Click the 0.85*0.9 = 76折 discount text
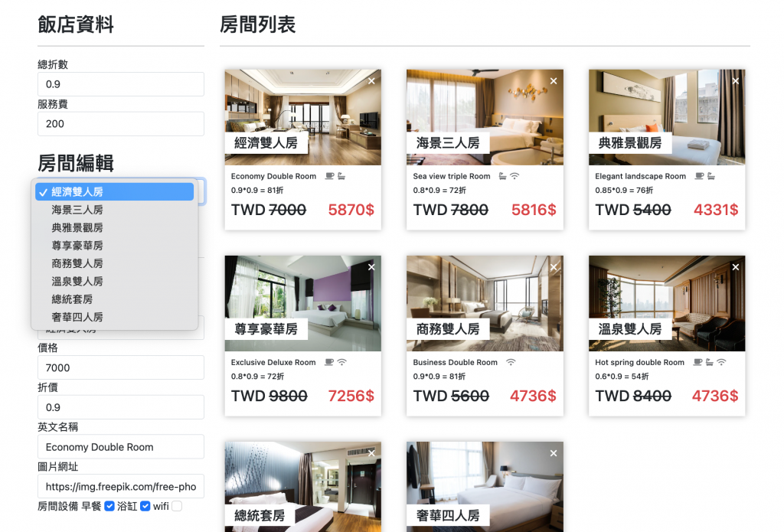The width and height of the screenshot is (784, 532). pos(624,190)
